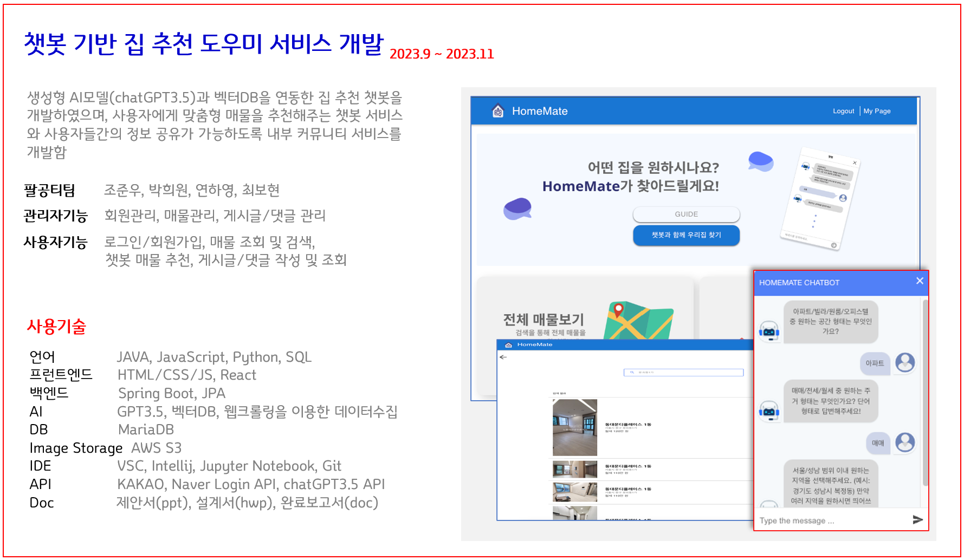Click the purple speech bubble icon at left
The image size is (964, 560).
point(517,209)
